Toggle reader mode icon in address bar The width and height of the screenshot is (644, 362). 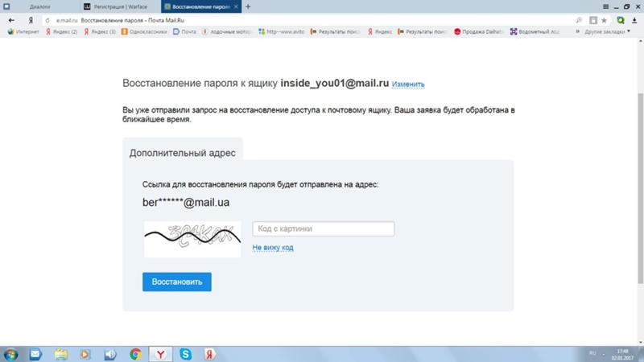[593, 20]
